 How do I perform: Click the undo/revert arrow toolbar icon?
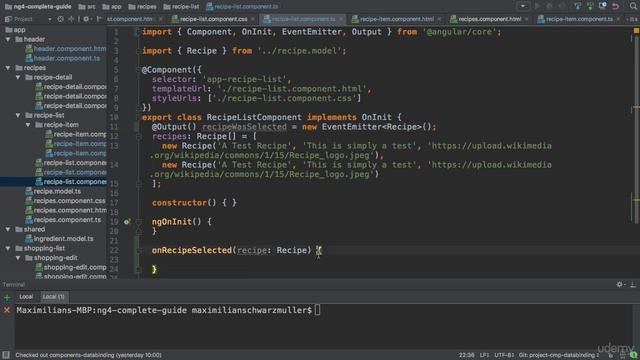616,6
